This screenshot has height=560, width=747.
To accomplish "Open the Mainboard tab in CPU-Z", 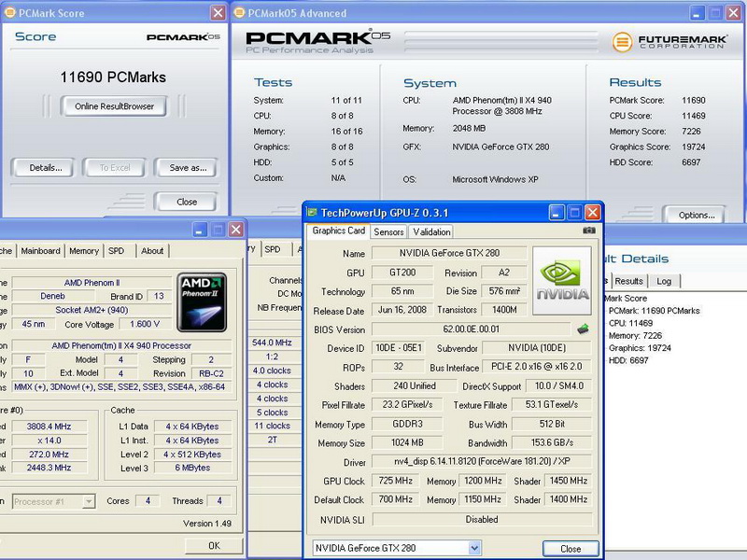I will pos(40,251).
